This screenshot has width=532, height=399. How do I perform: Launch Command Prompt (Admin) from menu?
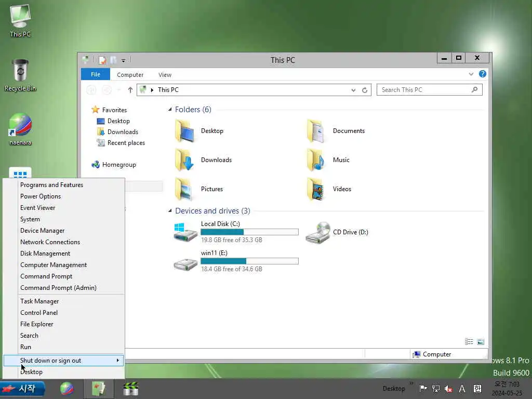64,288
